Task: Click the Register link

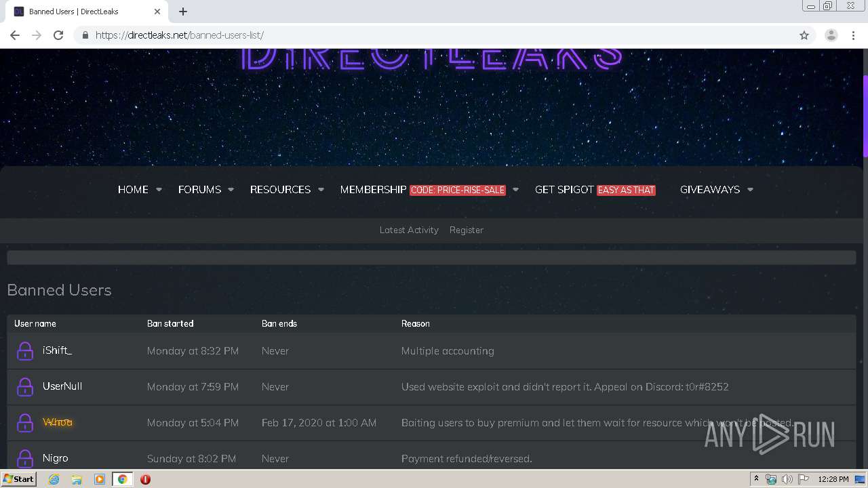Action: pyautogui.click(x=467, y=230)
